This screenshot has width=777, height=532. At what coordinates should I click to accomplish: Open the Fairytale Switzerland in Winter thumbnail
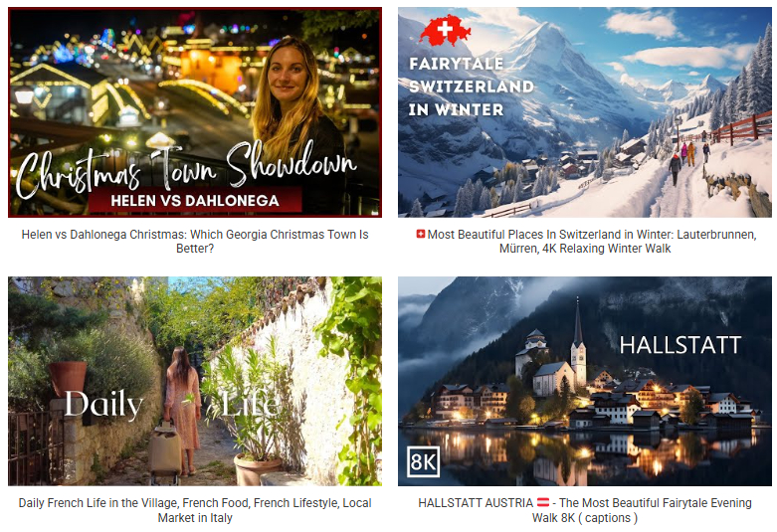[585, 112]
